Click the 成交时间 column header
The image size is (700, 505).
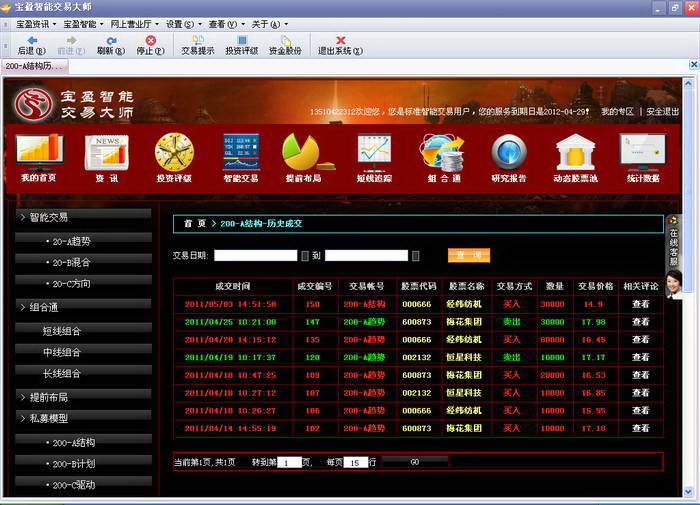pos(233,286)
